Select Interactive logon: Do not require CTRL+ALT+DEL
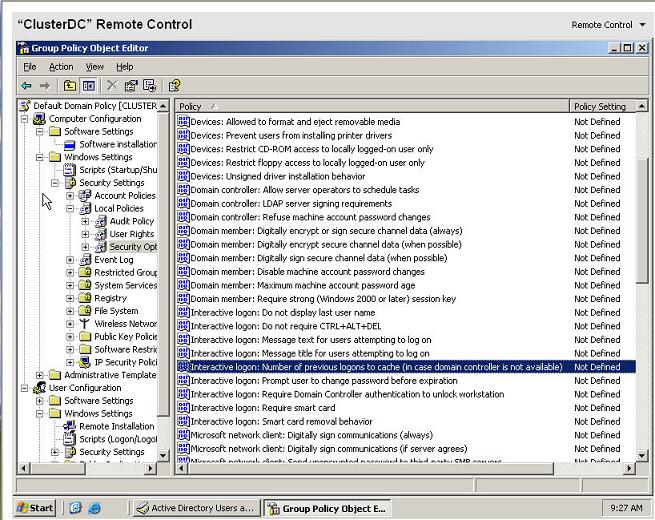Image resolution: width=655 pixels, height=520 pixels. (x=286, y=326)
